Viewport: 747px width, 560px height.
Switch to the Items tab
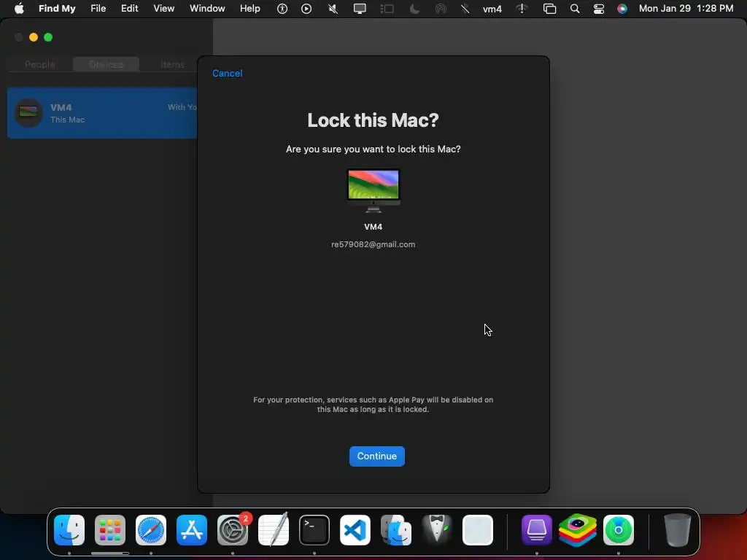coord(172,64)
